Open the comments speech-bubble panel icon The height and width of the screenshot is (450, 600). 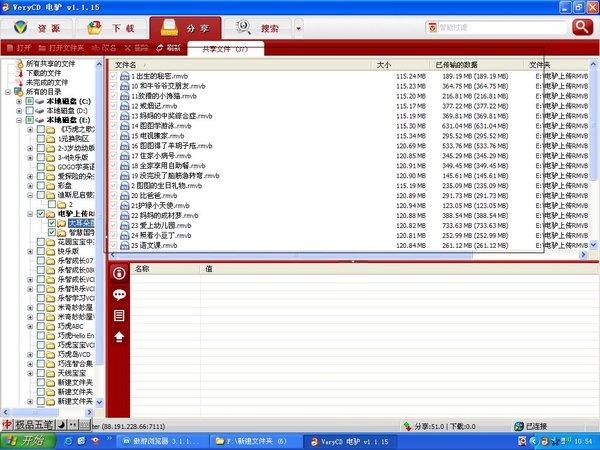(x=119, y=295)
